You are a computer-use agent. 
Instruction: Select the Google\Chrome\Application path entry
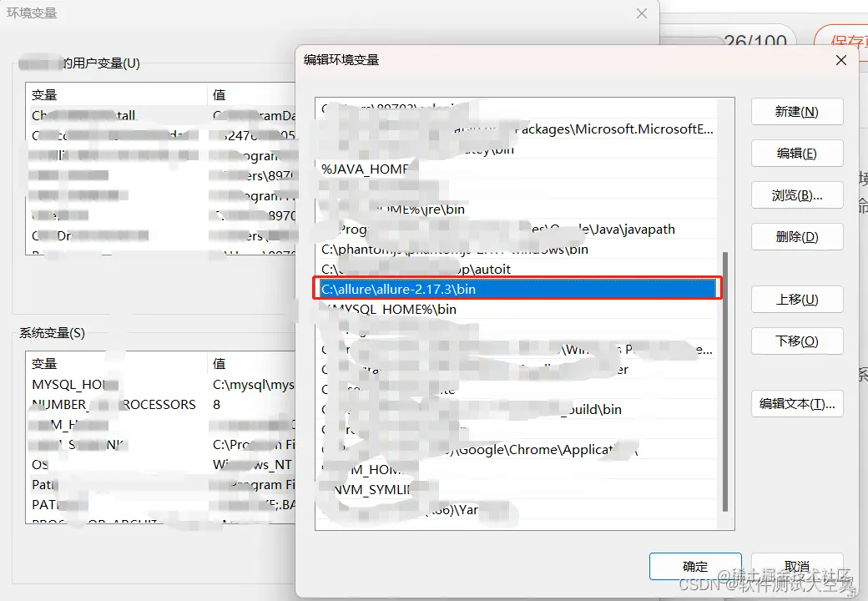click(517, 449)
